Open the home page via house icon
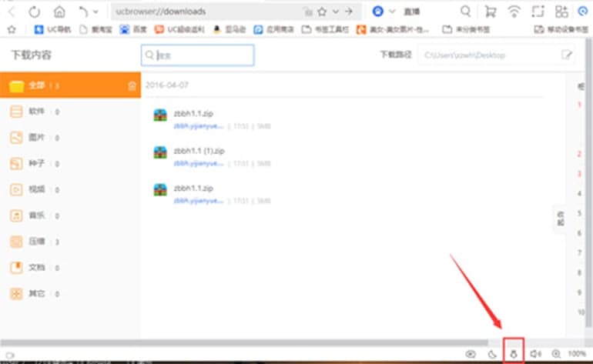 click(59, 12)
